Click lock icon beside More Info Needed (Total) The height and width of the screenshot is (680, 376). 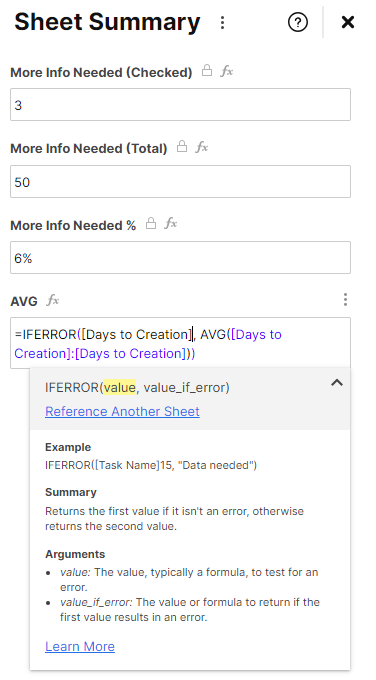(x=182, y=147)
